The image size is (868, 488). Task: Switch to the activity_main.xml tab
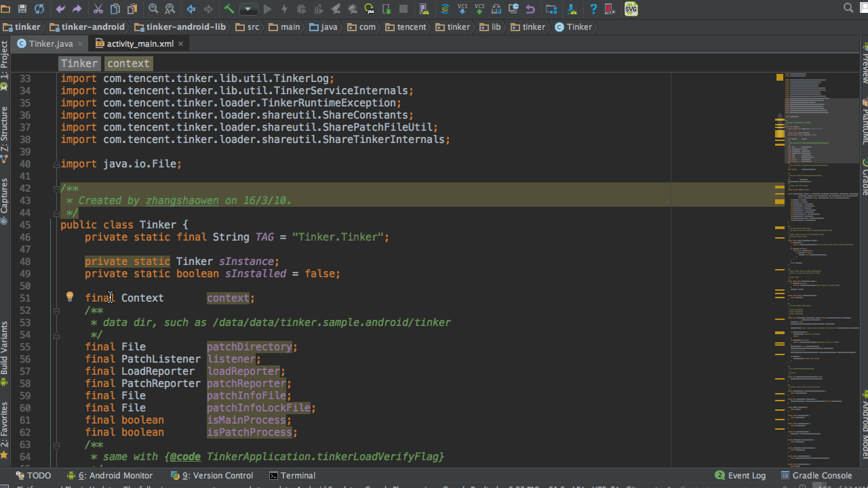[x=140, y=43]
